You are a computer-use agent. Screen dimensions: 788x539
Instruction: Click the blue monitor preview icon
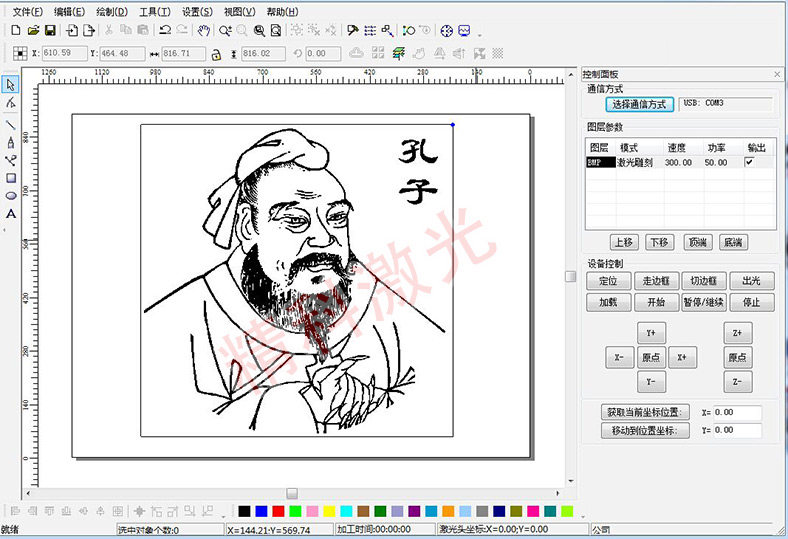[464, 31]
